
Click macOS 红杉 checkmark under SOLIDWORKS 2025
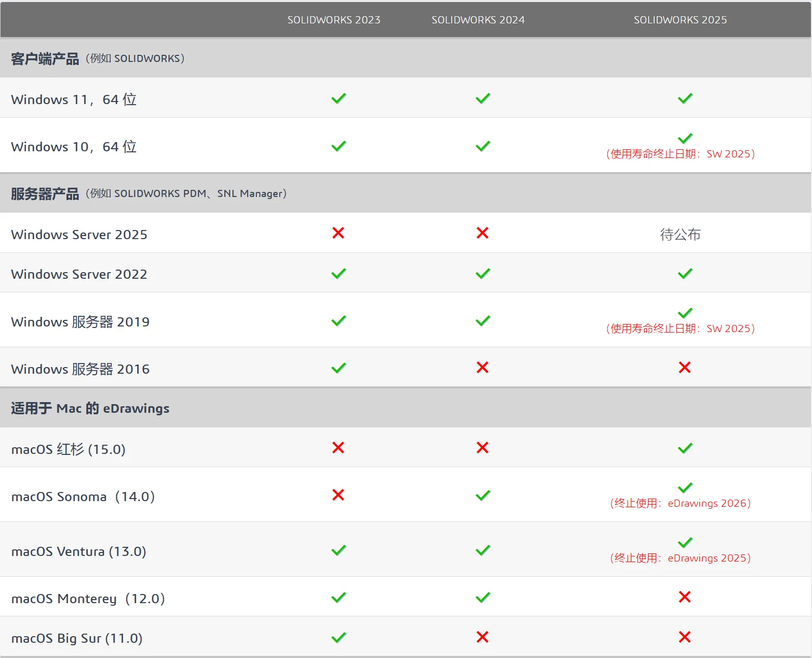[685, 448]
